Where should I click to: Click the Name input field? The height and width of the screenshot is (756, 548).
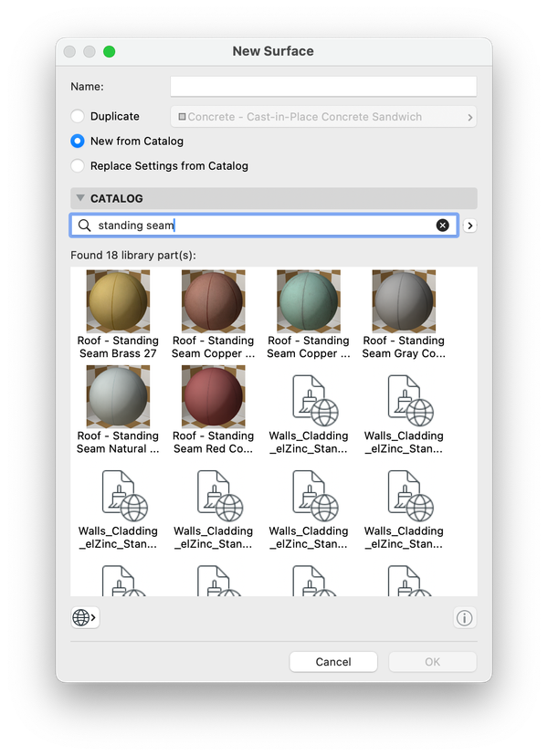(x=323, y=87)
